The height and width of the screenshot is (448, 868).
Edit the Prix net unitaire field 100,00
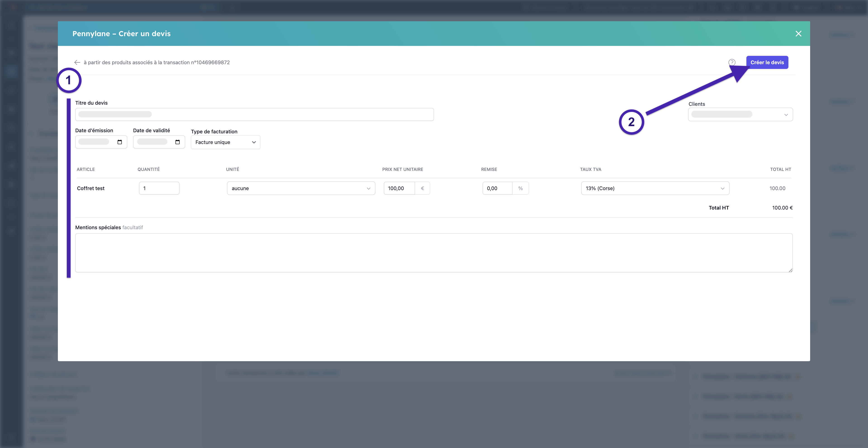399,188
